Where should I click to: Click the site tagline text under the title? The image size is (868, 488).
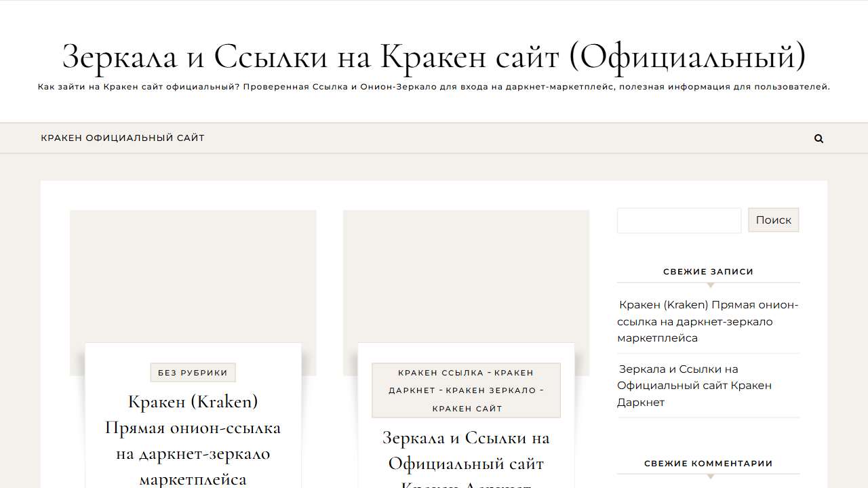(x=434, y=87)
